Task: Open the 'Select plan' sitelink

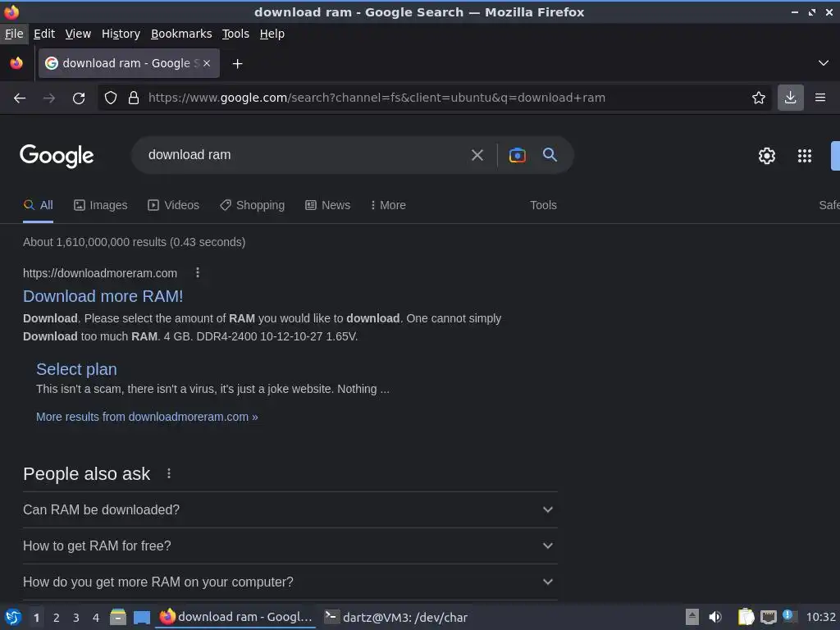Action: [x=76, y=369]
